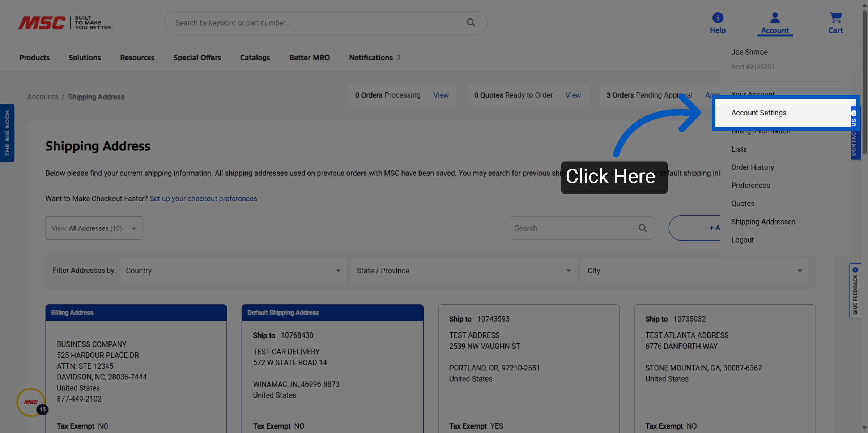Open Set up your checkout preferences link

tap(203, 199)
